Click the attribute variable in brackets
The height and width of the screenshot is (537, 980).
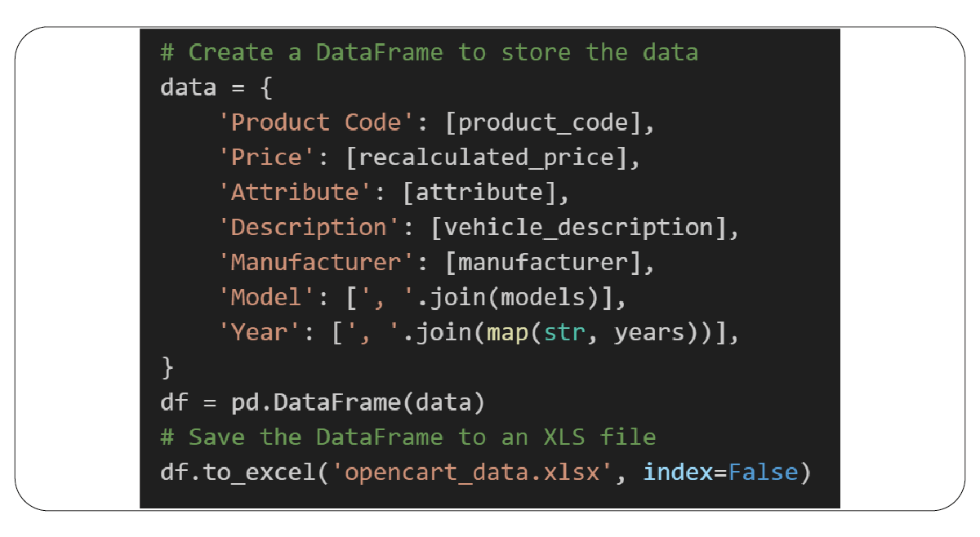(480, 193)
